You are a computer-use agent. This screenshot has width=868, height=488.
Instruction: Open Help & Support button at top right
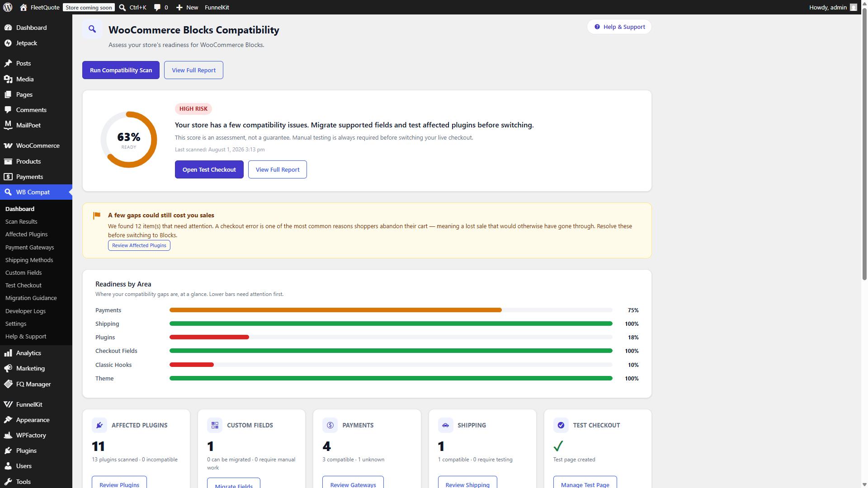point(619,27)
